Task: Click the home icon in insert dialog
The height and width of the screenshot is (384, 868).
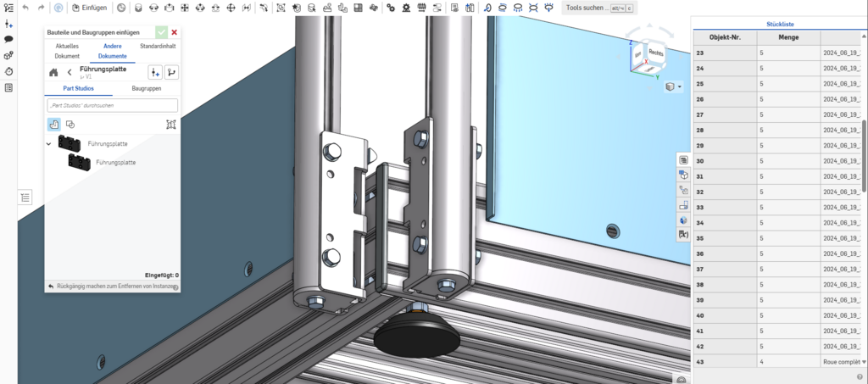Action: pyautogui.click(x=53, y=72)
